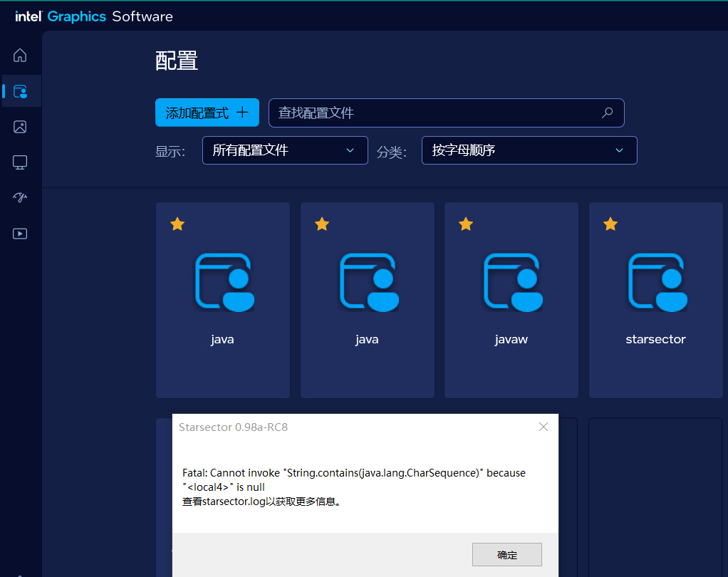Focus the 查找配置文件 search field
This screenshot has width=728, height=577.
pos(446,113)
